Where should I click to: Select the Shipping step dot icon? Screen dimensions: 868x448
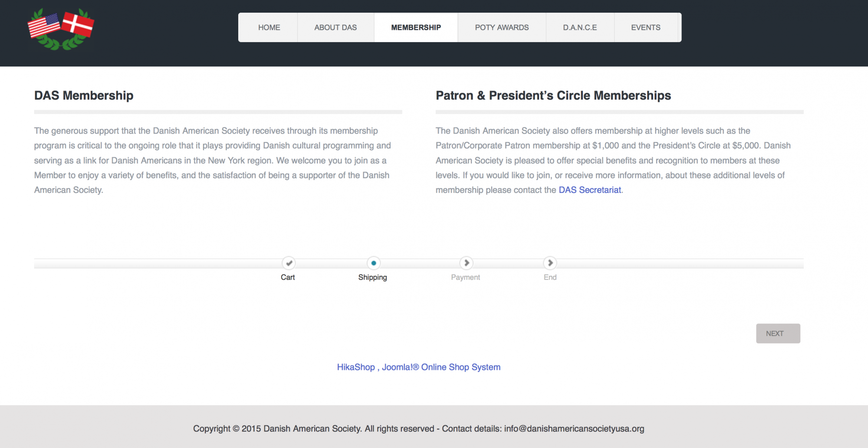click(x=374, y=263)
